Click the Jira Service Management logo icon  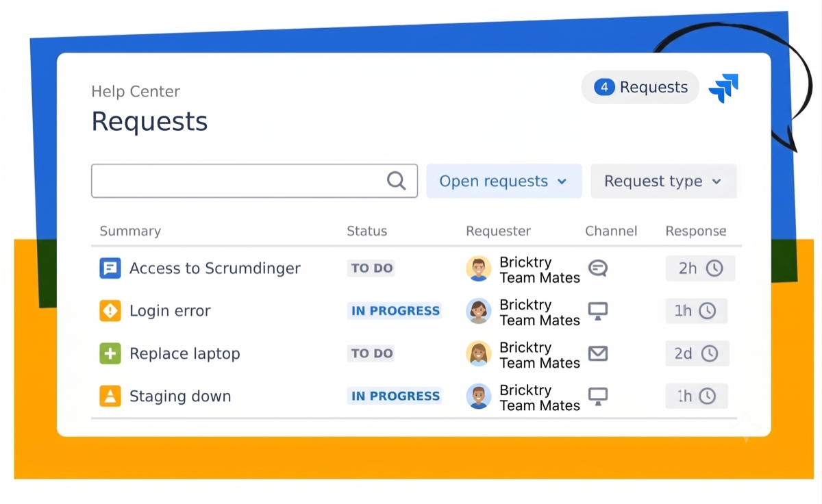pos(723,88)
